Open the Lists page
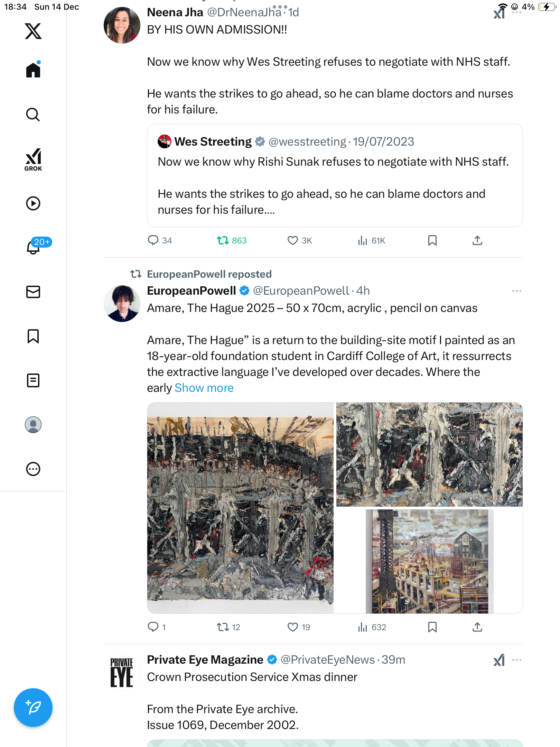 tap(33, 380)
